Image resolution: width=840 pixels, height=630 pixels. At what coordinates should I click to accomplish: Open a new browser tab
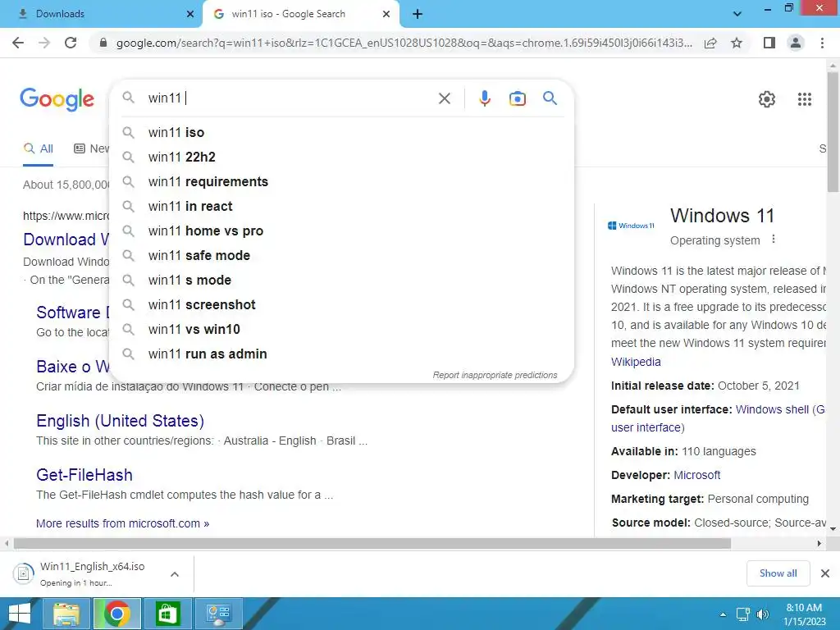point(418,14)
